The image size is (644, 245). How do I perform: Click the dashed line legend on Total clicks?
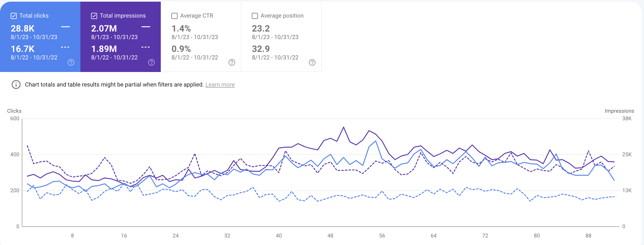click(66, 47)
